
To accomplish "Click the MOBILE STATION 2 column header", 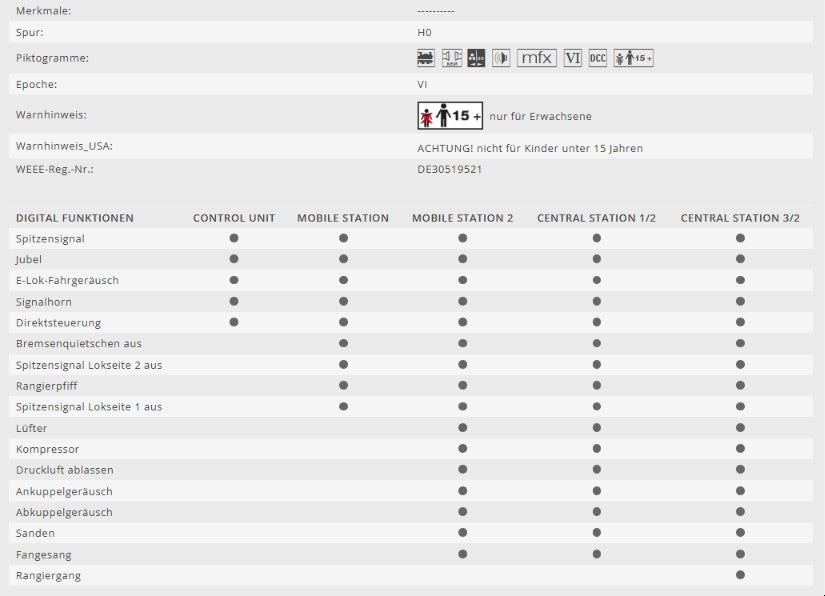I will click(462, 218).
